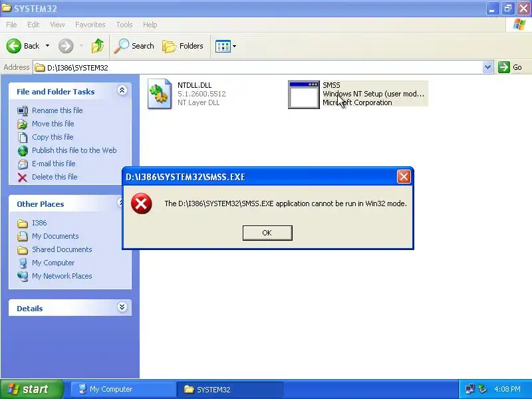Expand the address bar dropdown
Image resolution: width=532 pixels, height=399 pixels.
(487, 67)
